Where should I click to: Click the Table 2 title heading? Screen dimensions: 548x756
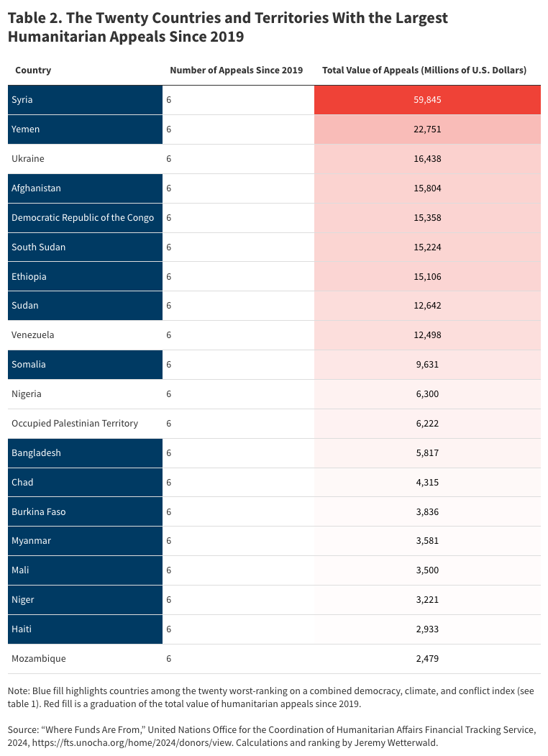click(x=227, y=27)
